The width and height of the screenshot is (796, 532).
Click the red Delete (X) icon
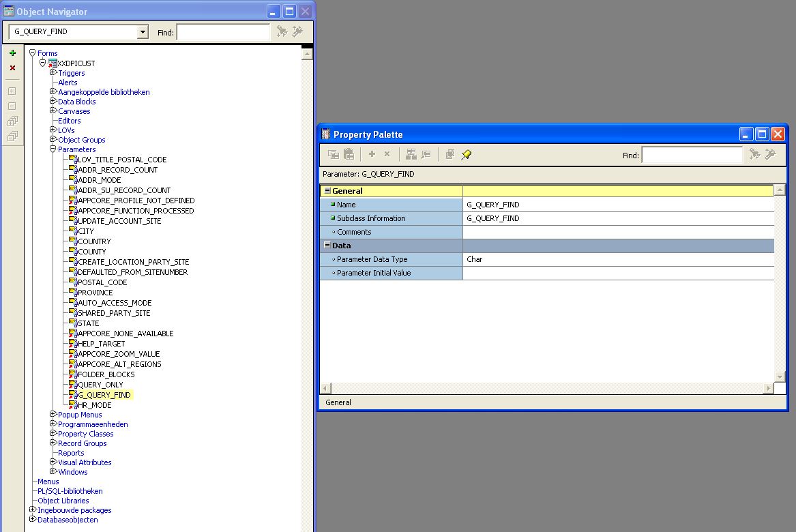tap(12, 68)
